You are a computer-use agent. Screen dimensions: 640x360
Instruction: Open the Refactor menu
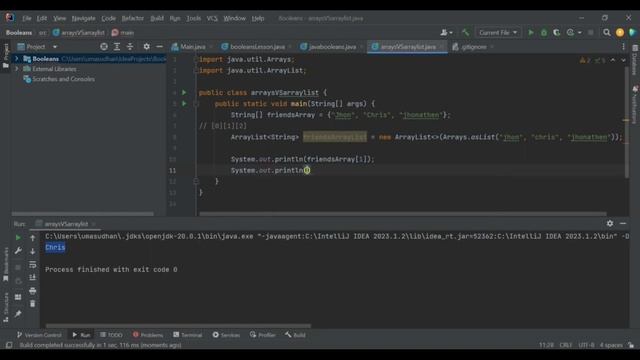point(133,18)
